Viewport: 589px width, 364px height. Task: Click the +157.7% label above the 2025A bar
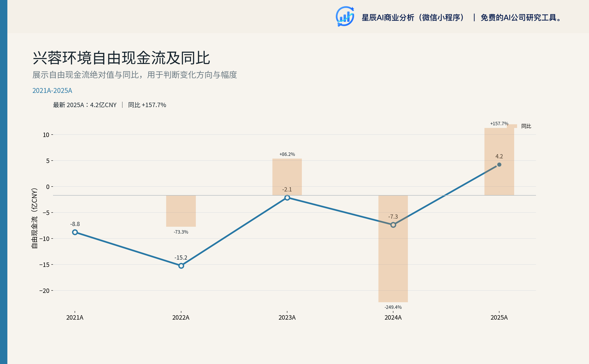[x=499, y=124]
